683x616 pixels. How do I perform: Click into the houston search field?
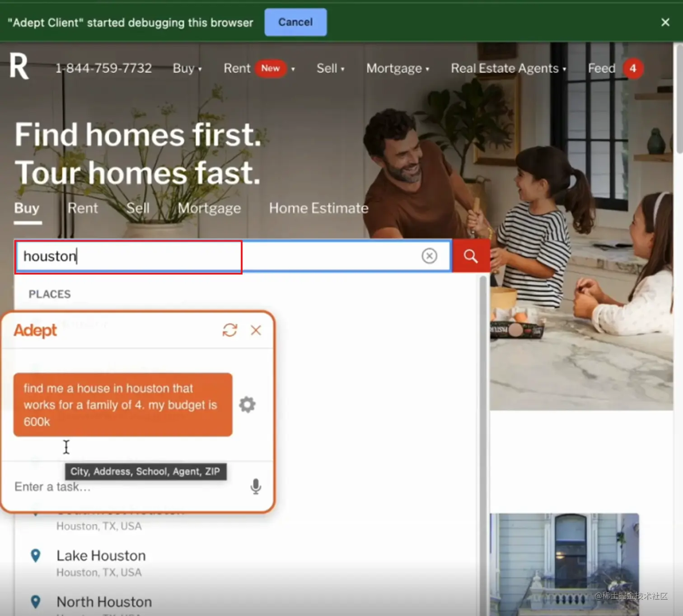[x=233, y=256]
